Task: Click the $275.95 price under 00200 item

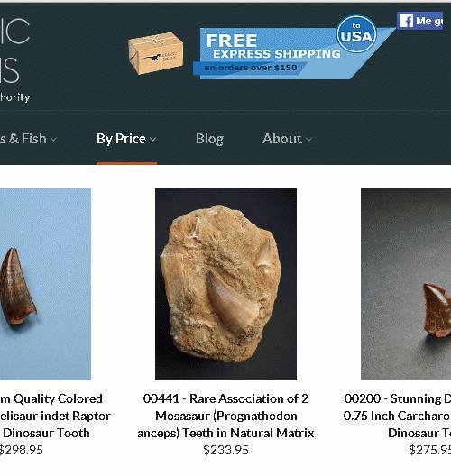Action: click(429, 450)
